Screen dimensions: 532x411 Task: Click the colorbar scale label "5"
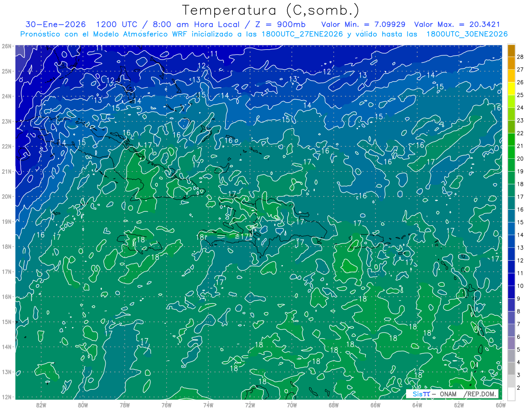pos(519,349)
